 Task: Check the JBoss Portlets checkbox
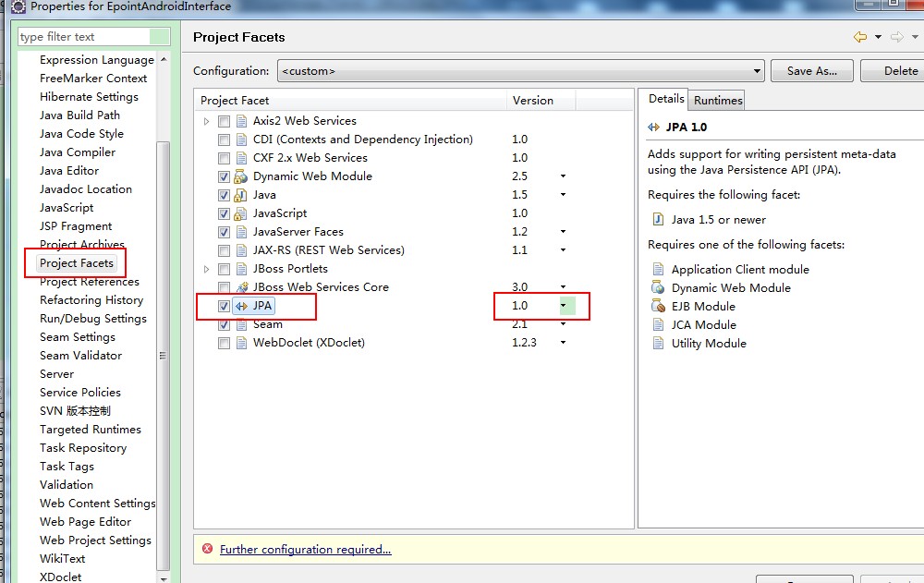click(224, 270)
